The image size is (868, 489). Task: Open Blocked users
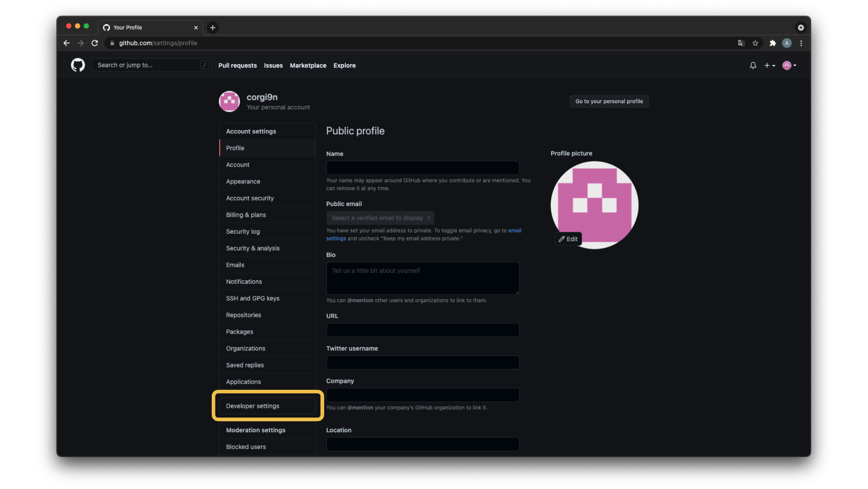[267, 447]
